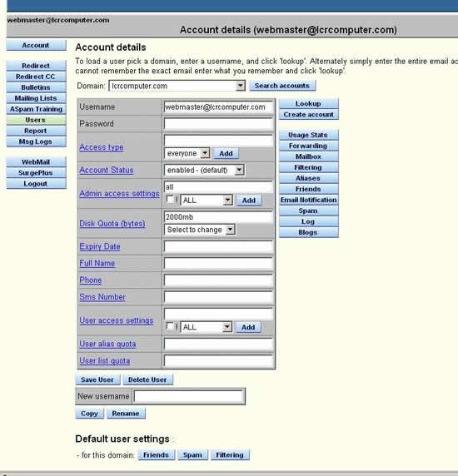
Task: Click the Save User button
Action: click(x=97, y=379)
